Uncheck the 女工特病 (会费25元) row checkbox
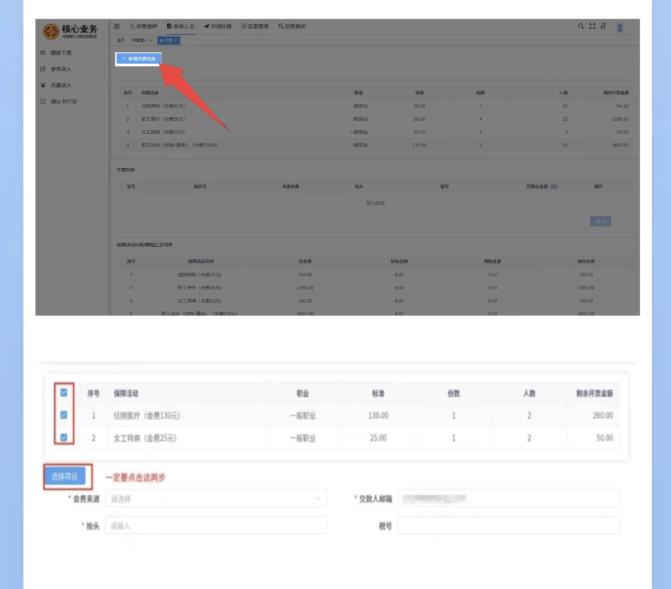Viewport: 671px width, 589px height. (64, 438)
